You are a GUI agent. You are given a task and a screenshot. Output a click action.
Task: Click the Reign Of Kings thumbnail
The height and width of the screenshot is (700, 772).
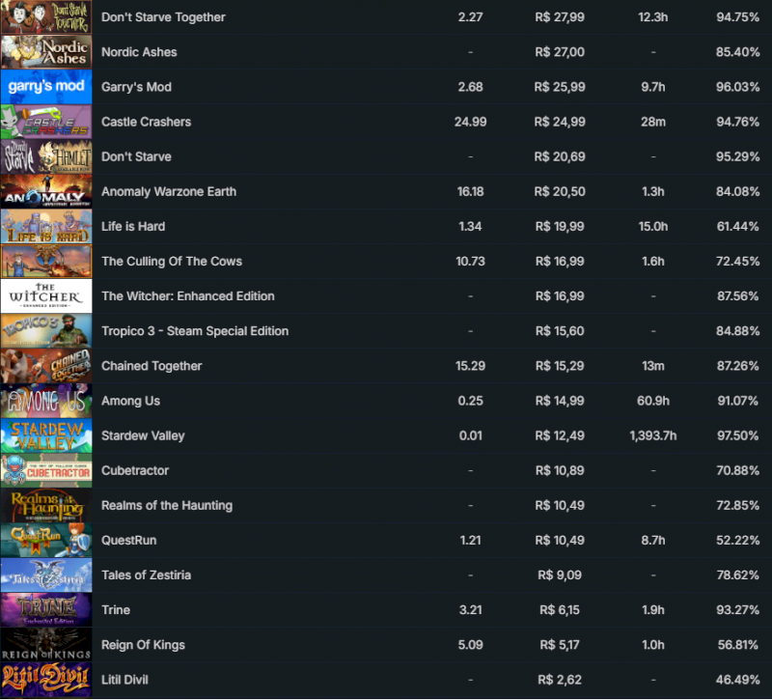[46, 645]
